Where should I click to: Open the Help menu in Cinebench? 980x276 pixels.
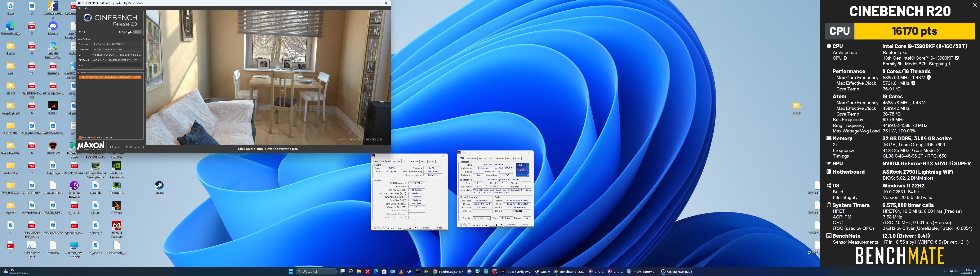tap(86, 8)
